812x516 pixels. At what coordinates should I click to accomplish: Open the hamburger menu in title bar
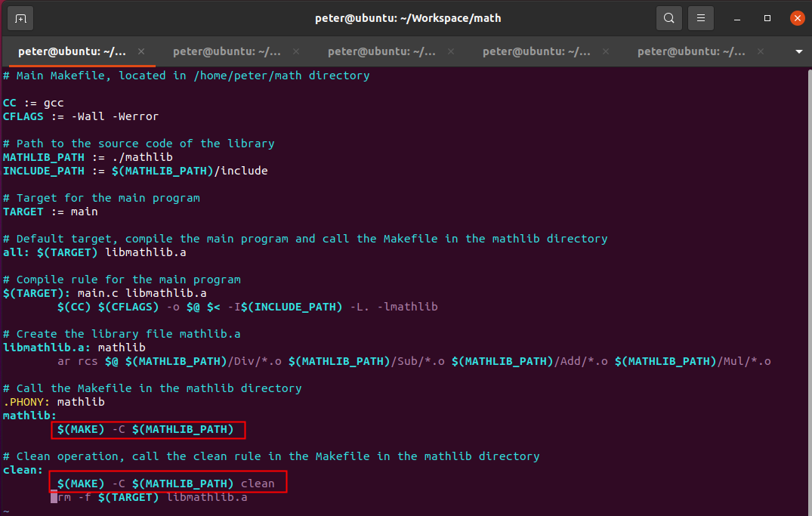(701, 18)
